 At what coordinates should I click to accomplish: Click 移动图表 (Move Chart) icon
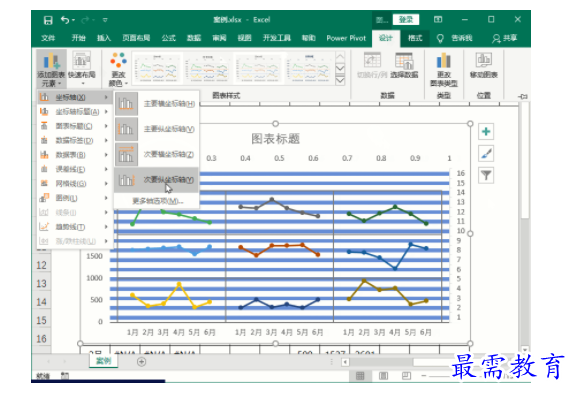coord(483,66)
